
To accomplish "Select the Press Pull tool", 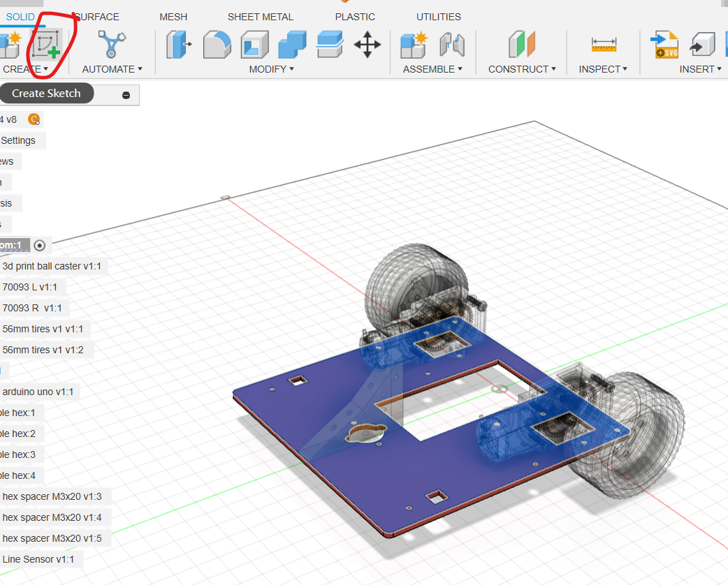I will pyautogui.click(x=180, y=45).
